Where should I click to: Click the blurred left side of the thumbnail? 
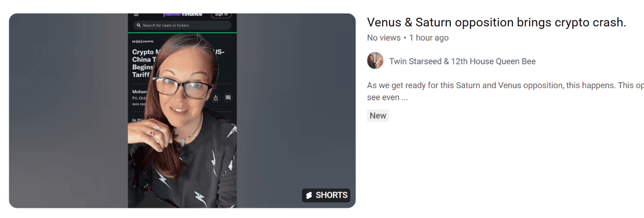coord(68,111)
